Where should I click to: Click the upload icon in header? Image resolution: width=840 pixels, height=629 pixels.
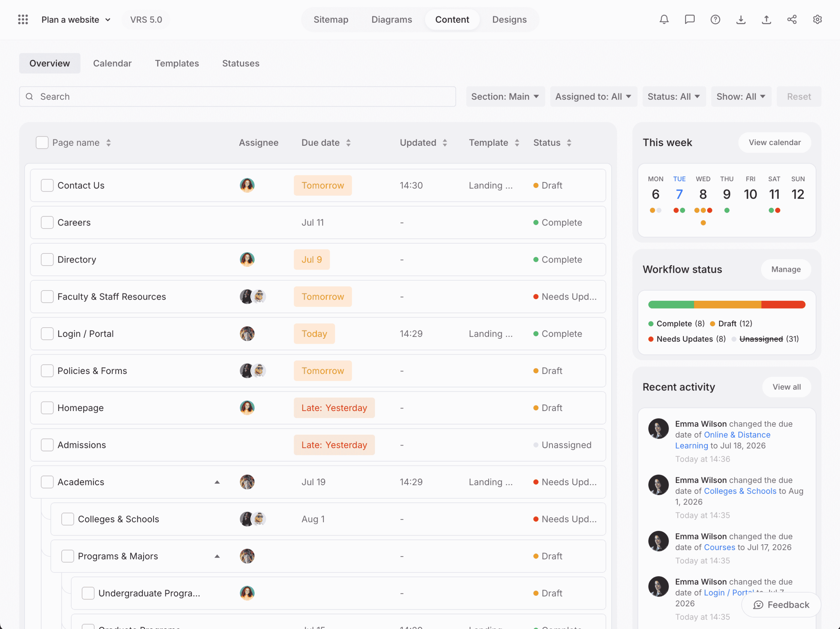click(x=766, y=19)
